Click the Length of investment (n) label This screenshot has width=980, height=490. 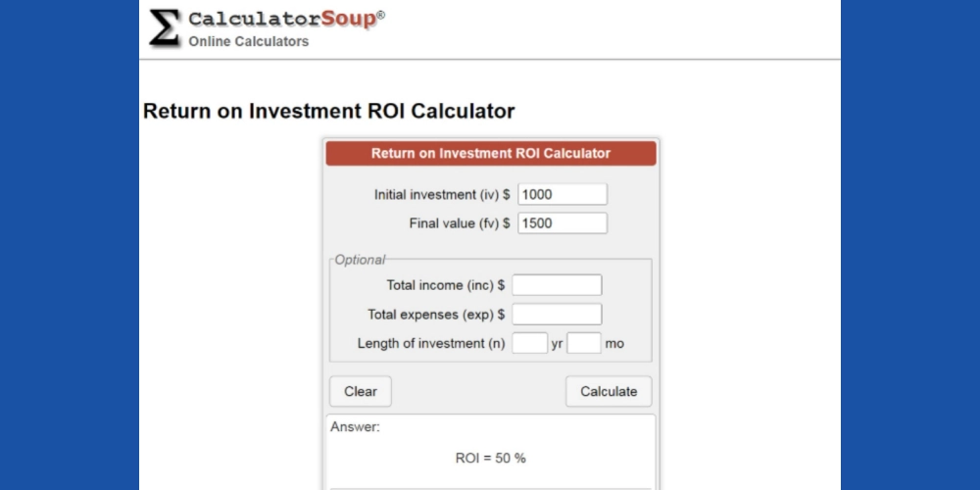pos(431,344)
